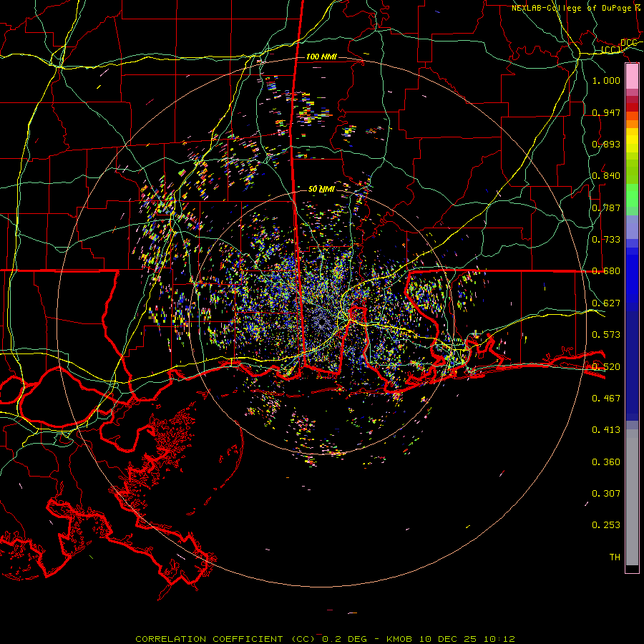Image resolution: width=644 pixels, height=644 pixels.
Task: Click the 1.000 value on the color scale
Action: (x=606, y=80)
